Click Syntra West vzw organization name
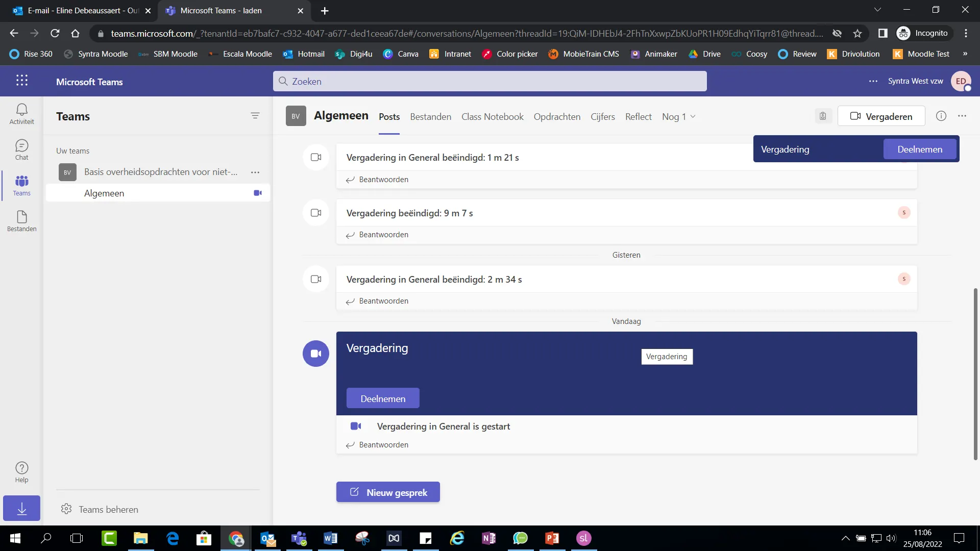The width and height of the screenshot is (980, 551). coord(915,81)
